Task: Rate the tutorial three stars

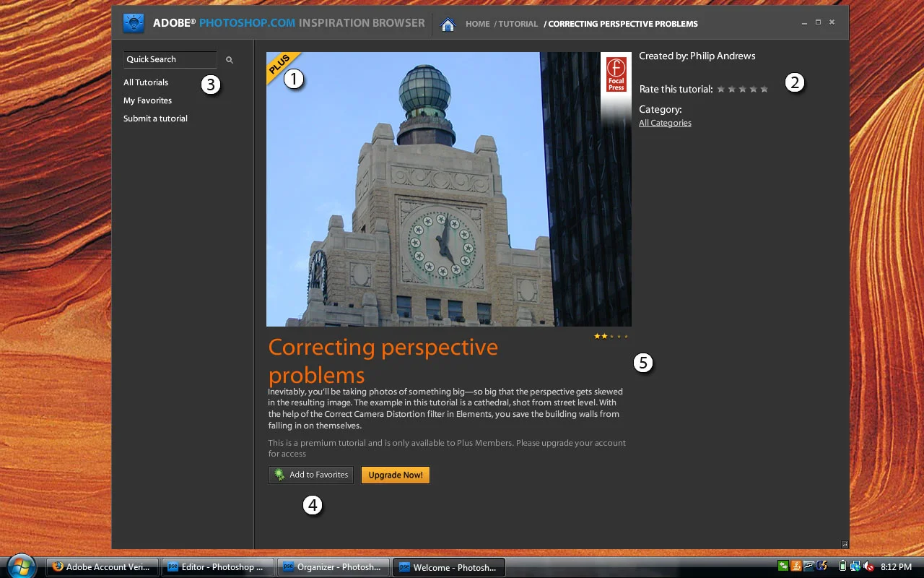Action: [x=742, y=90]
